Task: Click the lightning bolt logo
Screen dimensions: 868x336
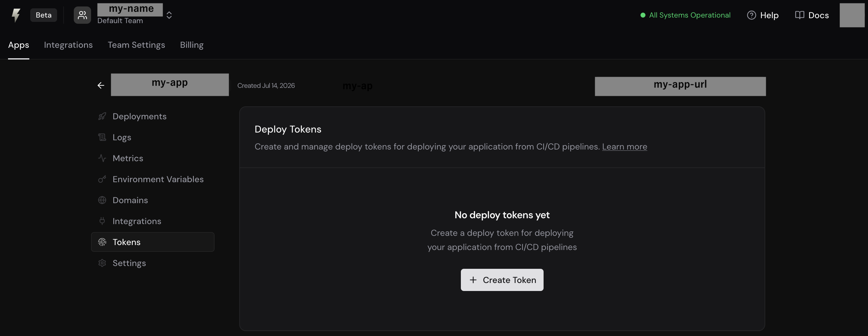Action: click(x=16, y=15)
